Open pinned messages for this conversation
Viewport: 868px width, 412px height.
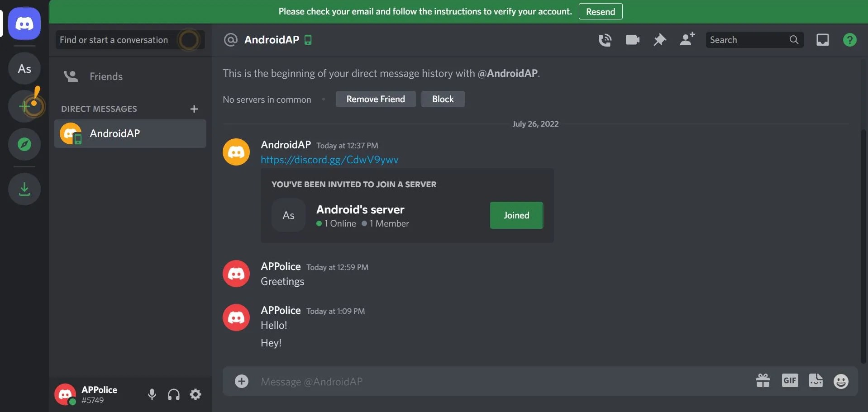[659, 40]
